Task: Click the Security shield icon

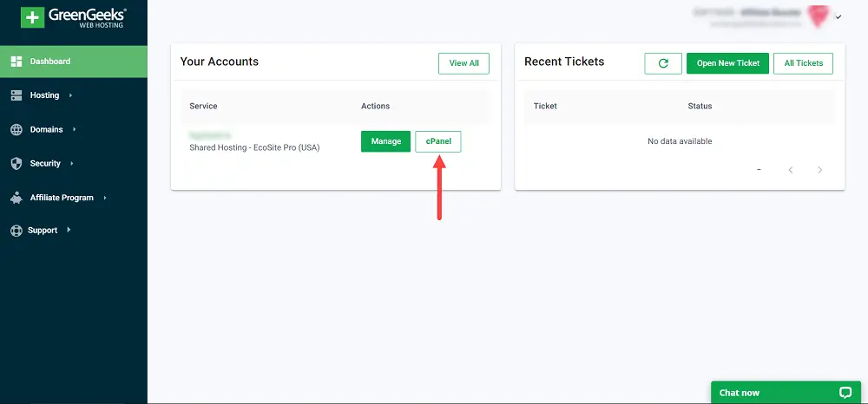Action: coord(16,164)
